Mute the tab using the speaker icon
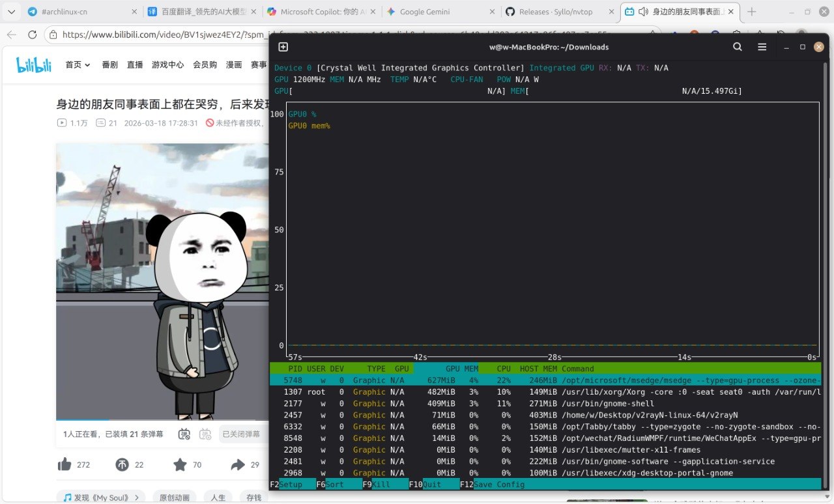 point(643,12)
